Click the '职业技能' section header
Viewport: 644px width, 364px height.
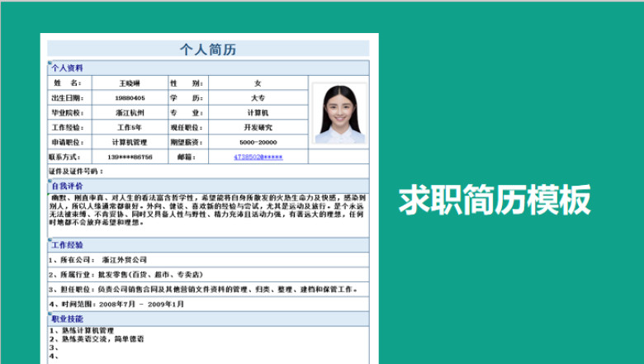(x=208, y=319)
